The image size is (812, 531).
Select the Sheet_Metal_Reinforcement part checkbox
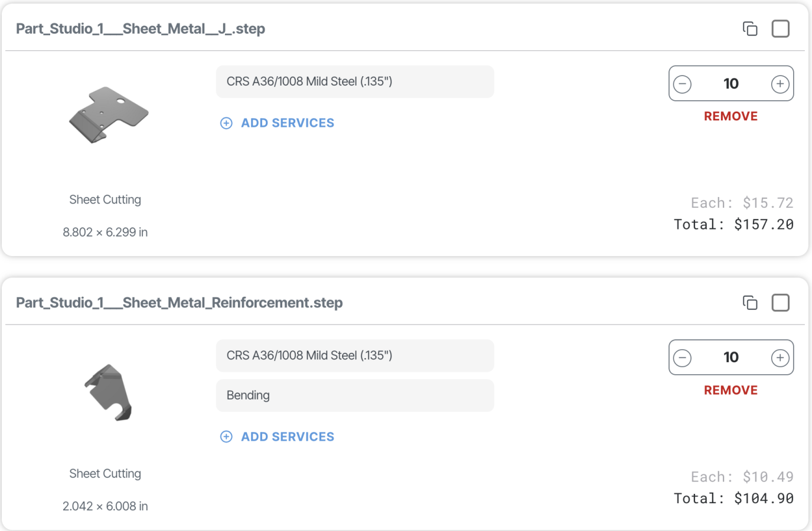click(x=781, y=303)
